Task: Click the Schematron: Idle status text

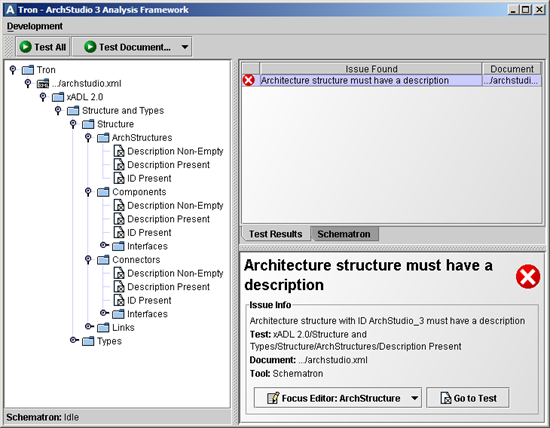Action: [42, 417]
